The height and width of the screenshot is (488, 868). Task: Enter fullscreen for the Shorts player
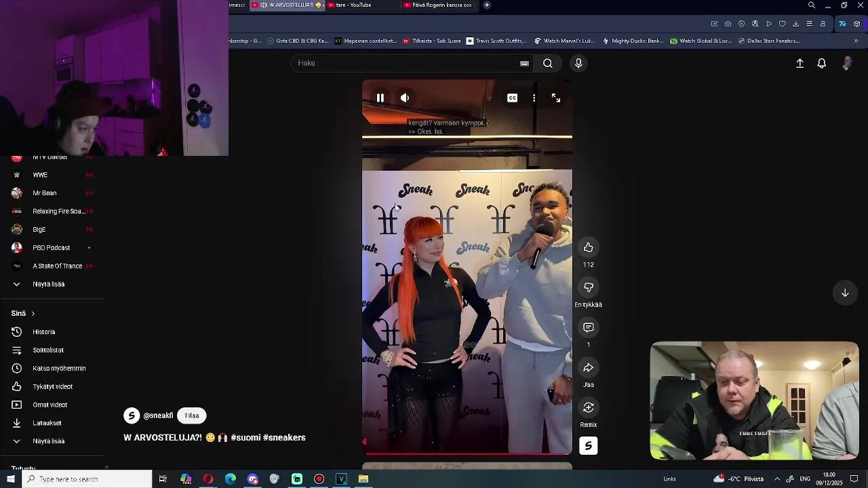[556, 98]
